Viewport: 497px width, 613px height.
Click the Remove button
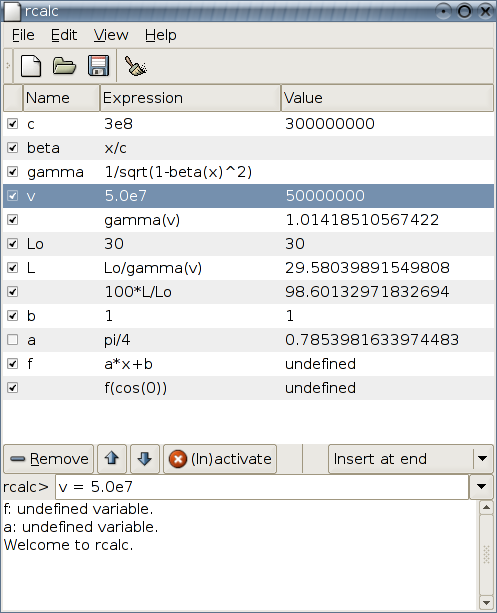click(x=49, y=459)
